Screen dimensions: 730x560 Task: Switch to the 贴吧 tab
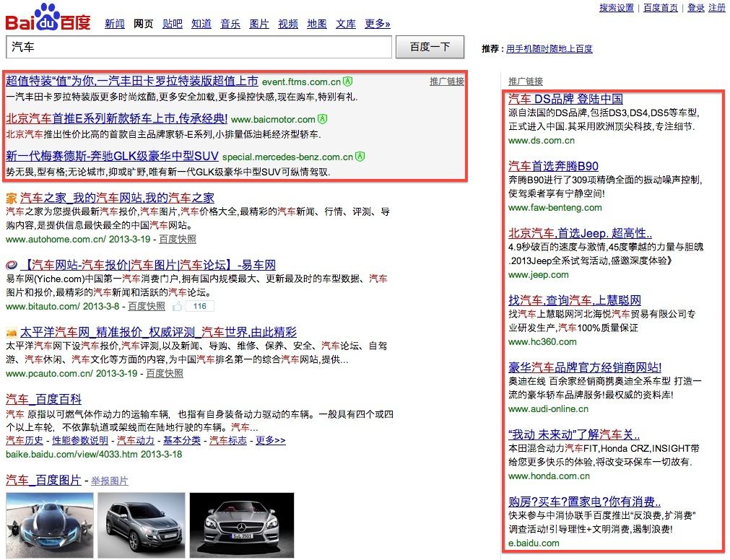pos(173,24)
